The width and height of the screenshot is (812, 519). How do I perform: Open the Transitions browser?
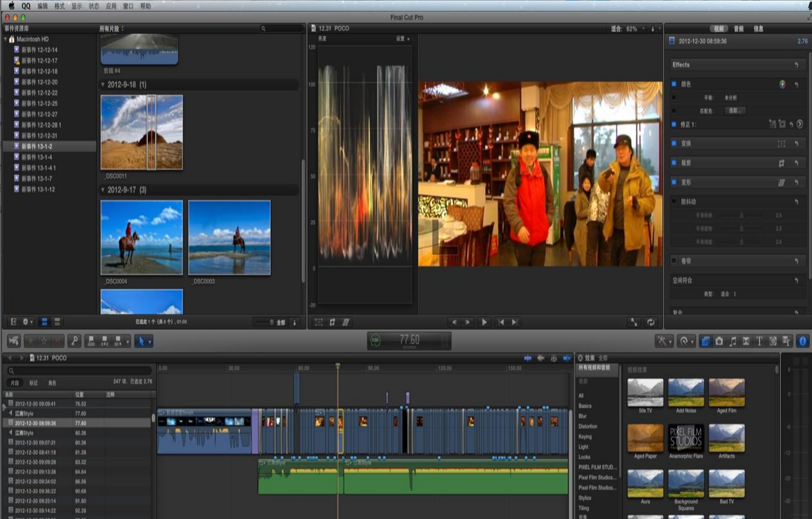pyautogui.click(x=746, y=341)
